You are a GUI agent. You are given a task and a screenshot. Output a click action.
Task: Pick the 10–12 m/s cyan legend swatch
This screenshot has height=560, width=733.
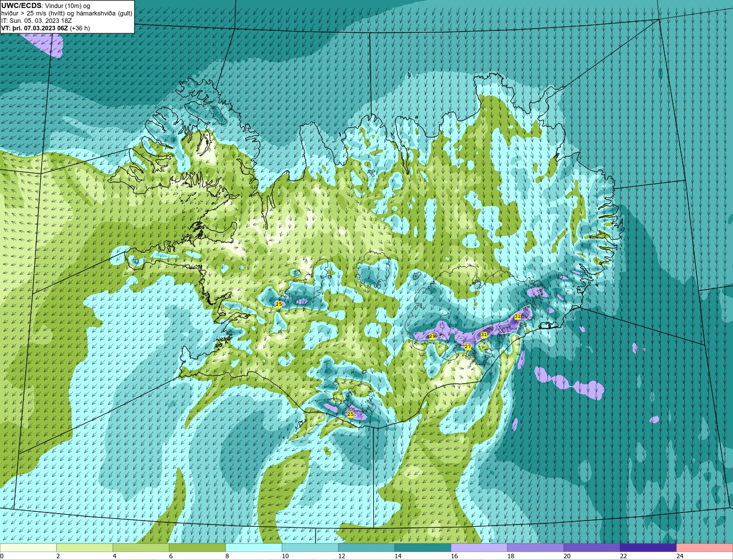click(x=310, y=547)
